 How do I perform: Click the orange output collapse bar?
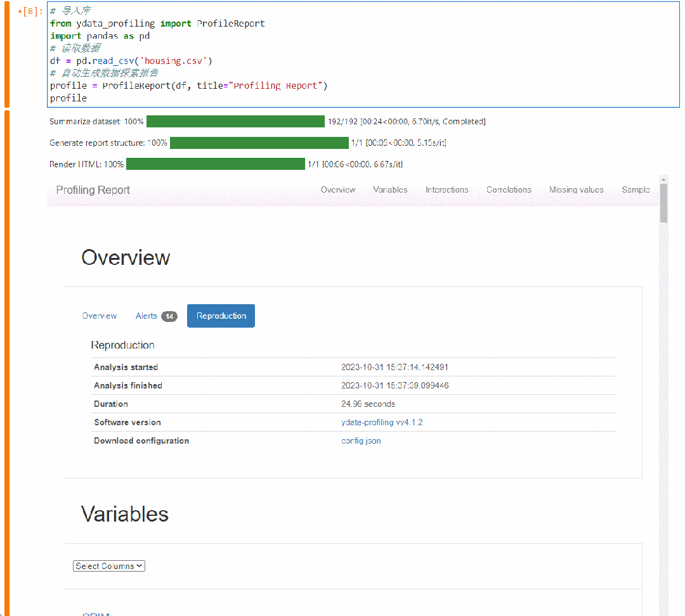(6, 363)
